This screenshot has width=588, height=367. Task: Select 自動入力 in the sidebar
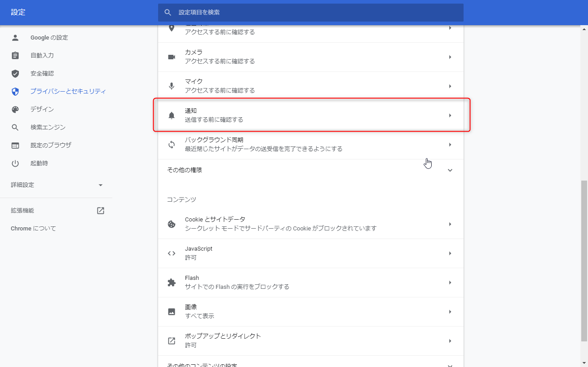click(42, 56)
